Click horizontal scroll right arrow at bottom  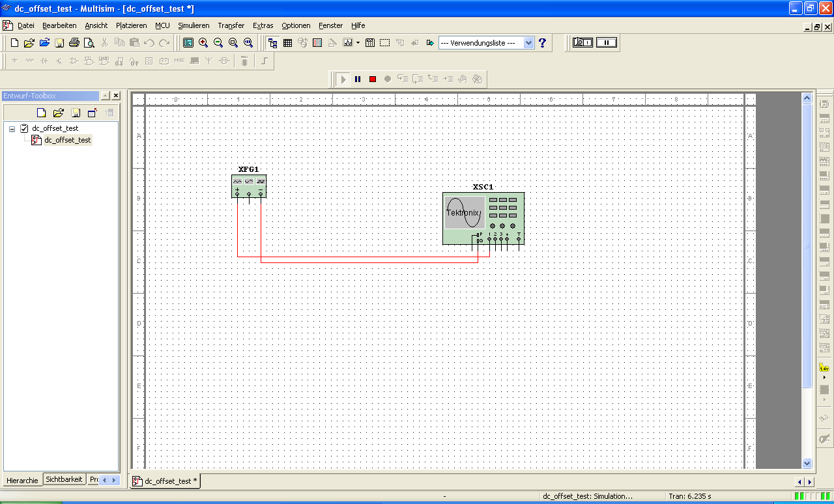[x=810, y=482]
